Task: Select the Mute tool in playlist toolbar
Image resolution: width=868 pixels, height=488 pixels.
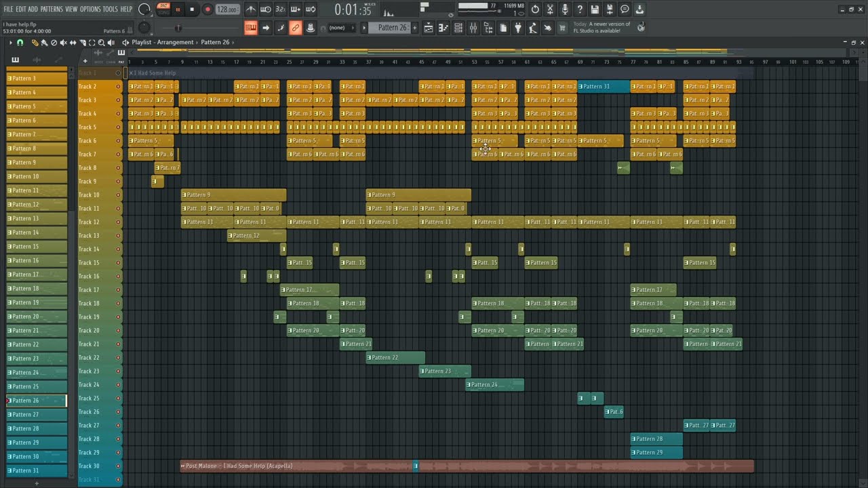Action: coord(64,42)
